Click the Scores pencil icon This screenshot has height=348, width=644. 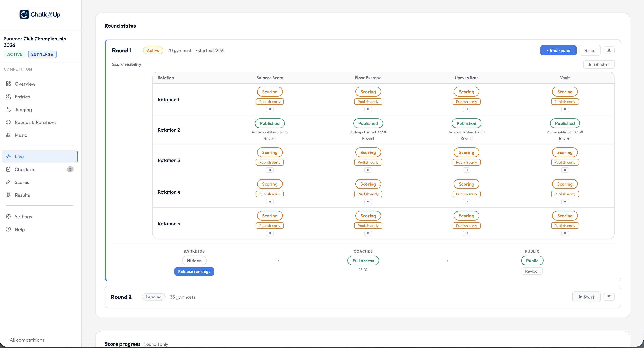(8, 182)
